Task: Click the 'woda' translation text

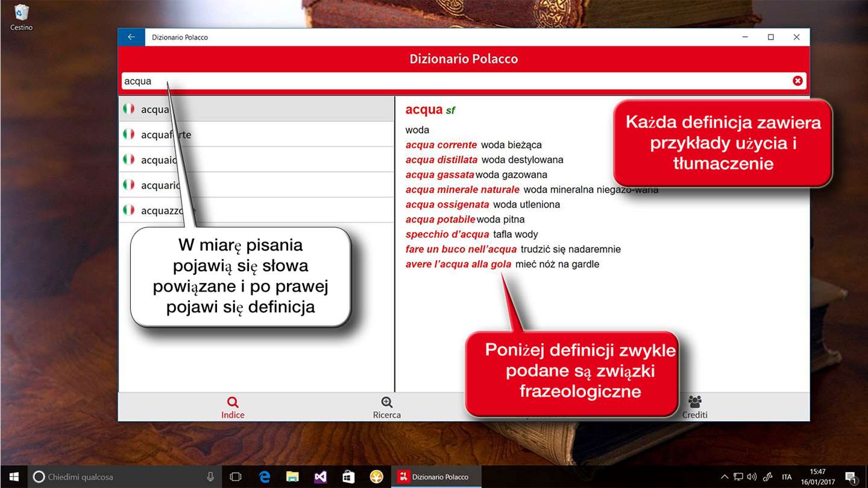Action: click(x=417, y=130)
